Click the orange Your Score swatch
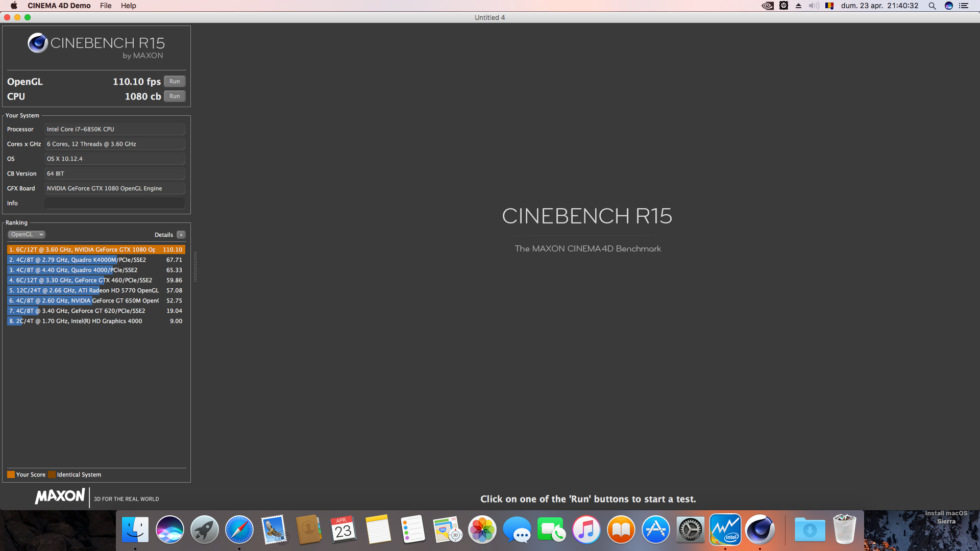The image size is (980, 551). (x=11, y=474)
